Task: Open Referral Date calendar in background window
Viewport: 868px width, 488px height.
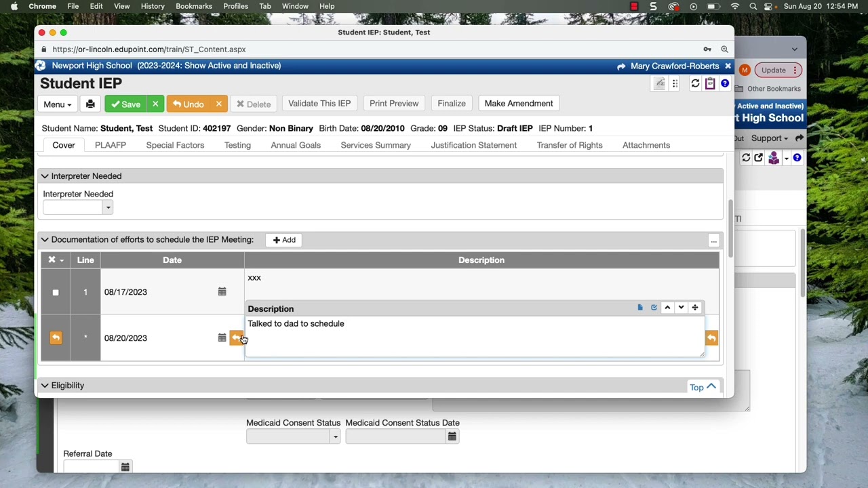Action: [x=125, y=467]
